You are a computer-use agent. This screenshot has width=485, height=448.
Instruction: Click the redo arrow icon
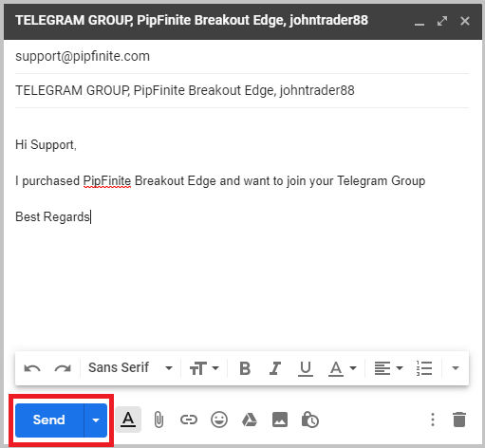click(63, 368)
